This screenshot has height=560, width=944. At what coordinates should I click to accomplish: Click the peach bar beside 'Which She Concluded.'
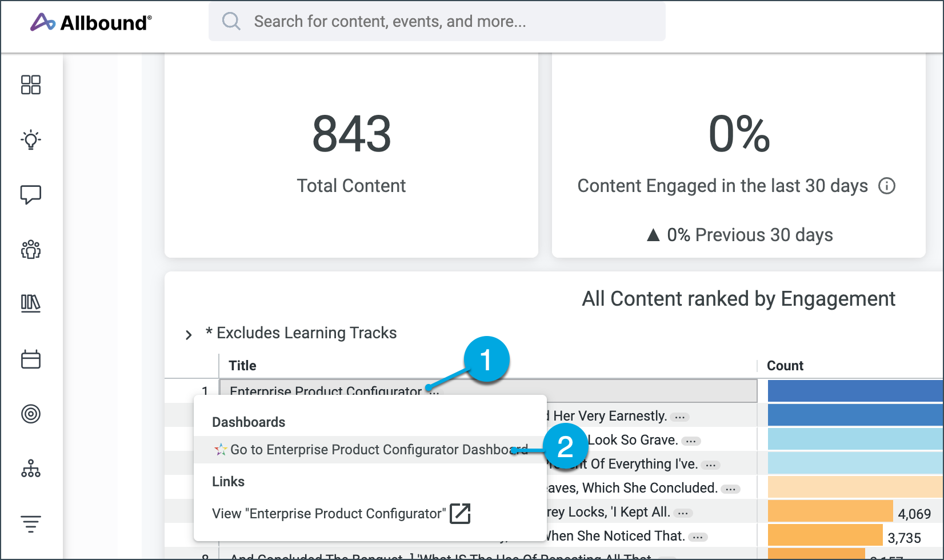tap(855, 487)
